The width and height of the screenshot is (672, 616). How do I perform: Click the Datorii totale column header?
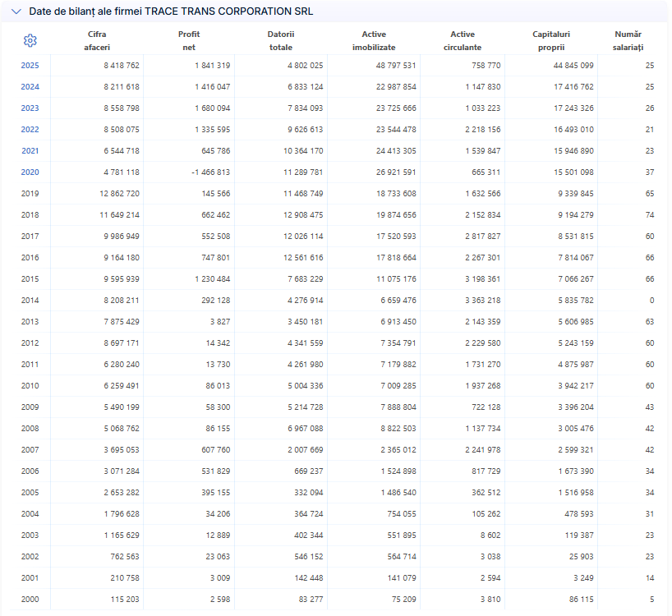(x=281, y=41)
